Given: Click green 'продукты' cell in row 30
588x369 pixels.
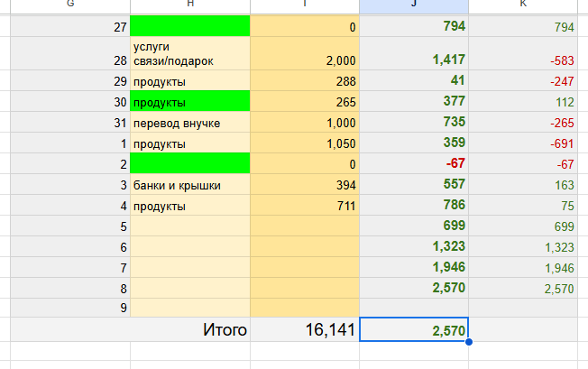Looking at the screenshot, I should tap(190, 101).
